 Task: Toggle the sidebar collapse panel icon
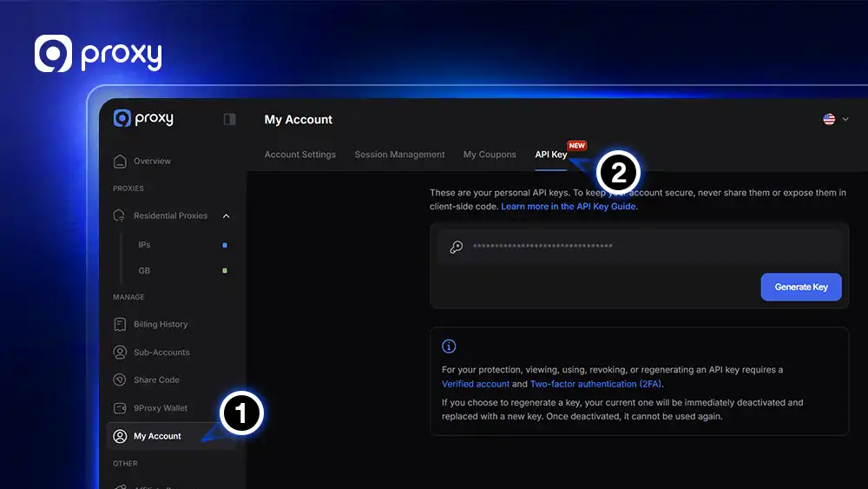coord(229,119)
